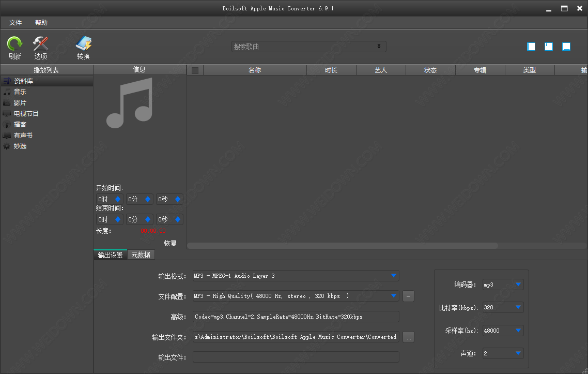Open the 文件 menu

coord(16,23)
